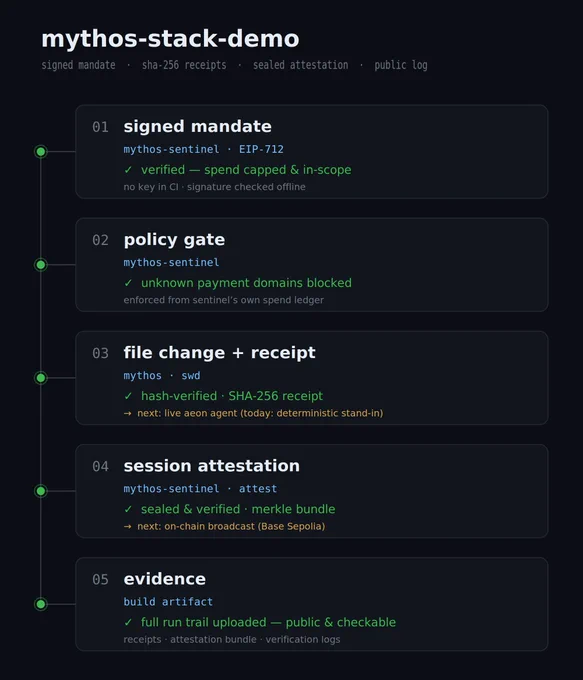Click the green timeline dot for signed mandate
This screenshot has height=680, width=583.
tap(41, 151)
